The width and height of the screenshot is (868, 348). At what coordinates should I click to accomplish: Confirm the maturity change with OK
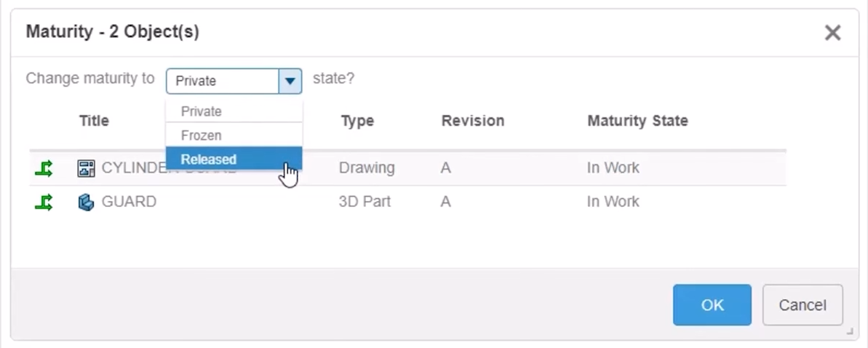712,305
